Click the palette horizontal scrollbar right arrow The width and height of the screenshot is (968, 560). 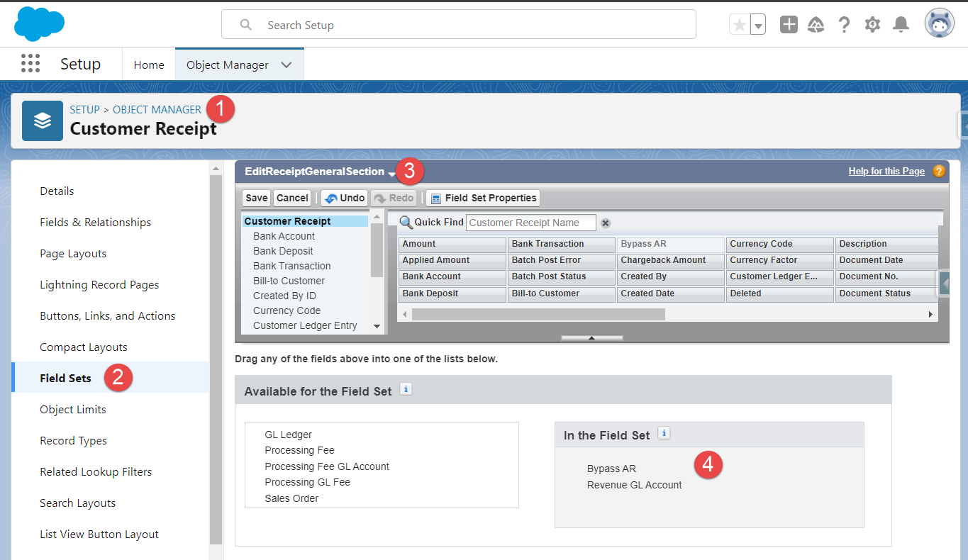(931, 314)
